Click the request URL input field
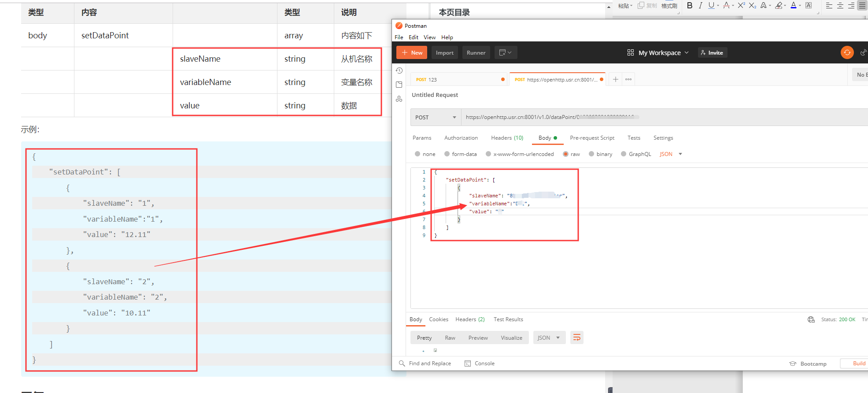The width and height of the screenshot is (868, 393). (x=661, y=117)
